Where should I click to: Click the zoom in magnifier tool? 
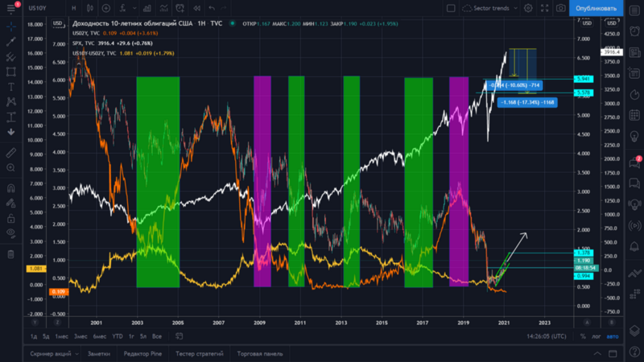click(10, 167)
